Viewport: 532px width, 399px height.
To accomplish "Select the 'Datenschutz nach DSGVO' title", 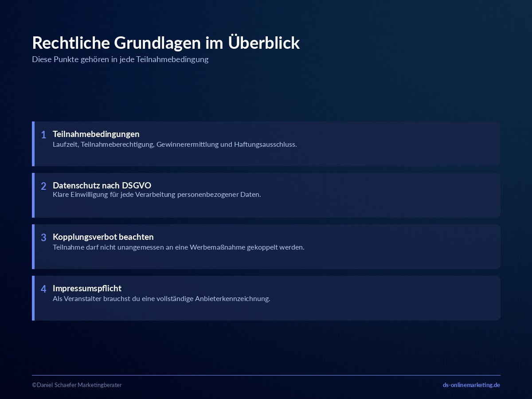I will tap(102, 185).
